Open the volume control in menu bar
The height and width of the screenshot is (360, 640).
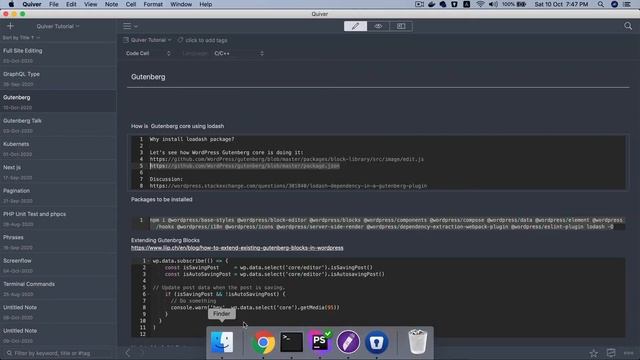pos(493,4)
